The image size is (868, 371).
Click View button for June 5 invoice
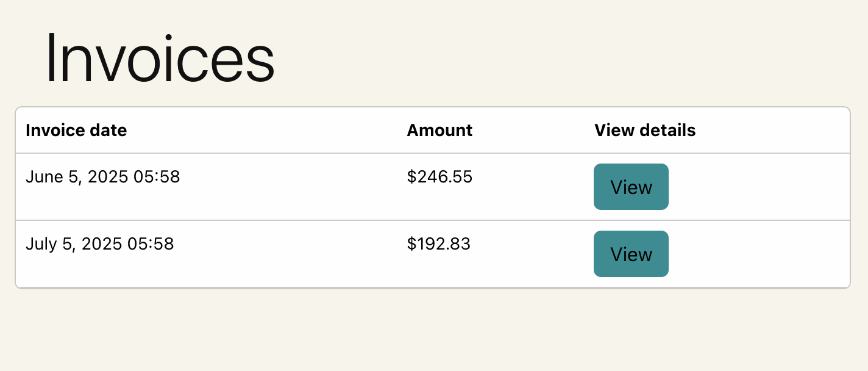(631, 187)
